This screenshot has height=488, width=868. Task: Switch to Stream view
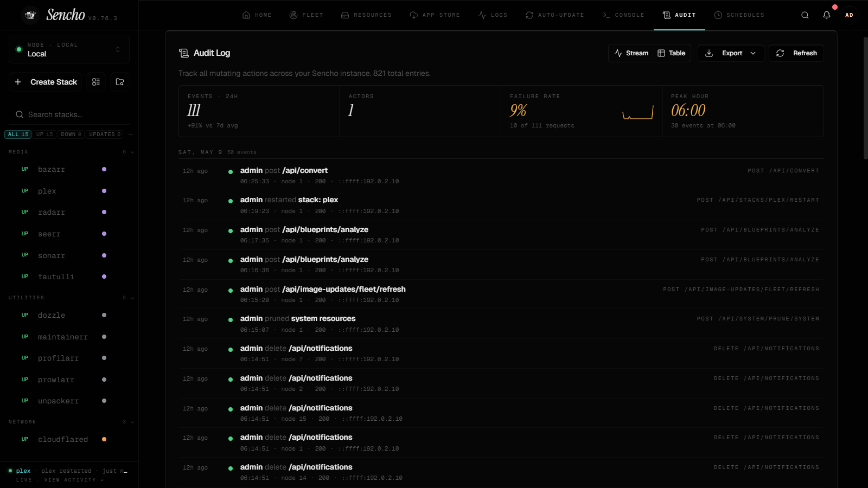tap(631, 53)
